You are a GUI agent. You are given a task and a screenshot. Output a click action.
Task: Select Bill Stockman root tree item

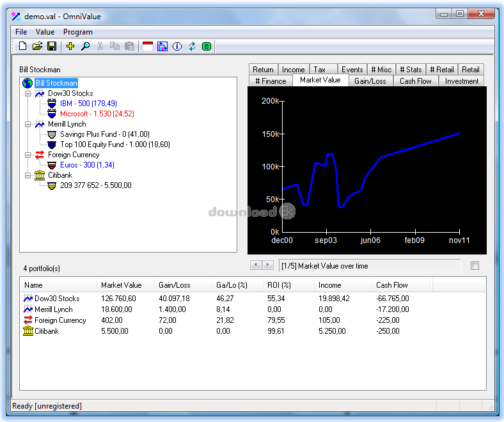click(x=56, y=83)
